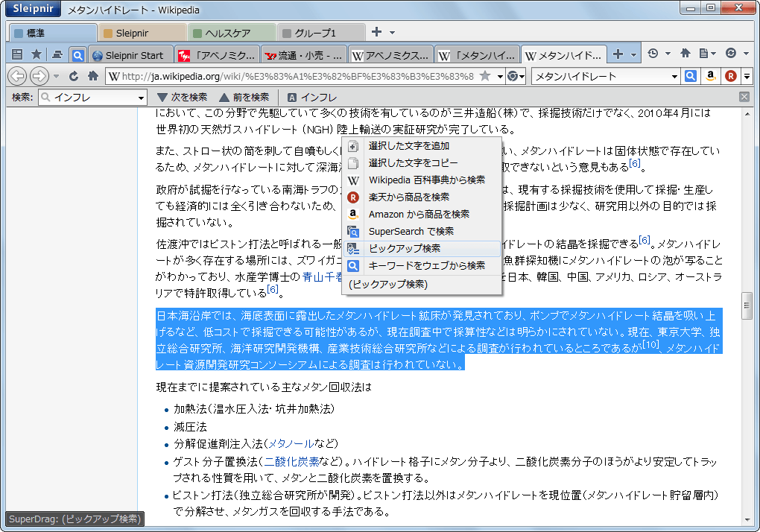Click the house icon in tab bar right
The image size is (760, 532).
click(685, 54)
